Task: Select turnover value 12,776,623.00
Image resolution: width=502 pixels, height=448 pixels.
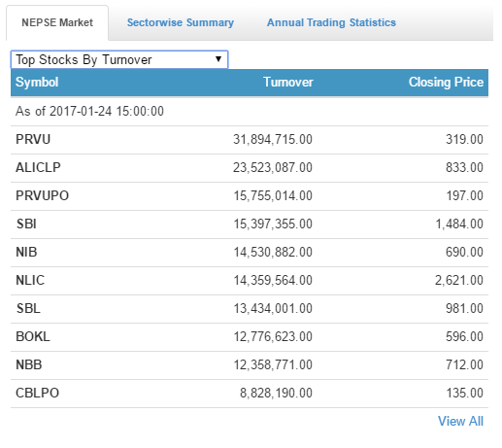Action: click(x=273, y=336)
